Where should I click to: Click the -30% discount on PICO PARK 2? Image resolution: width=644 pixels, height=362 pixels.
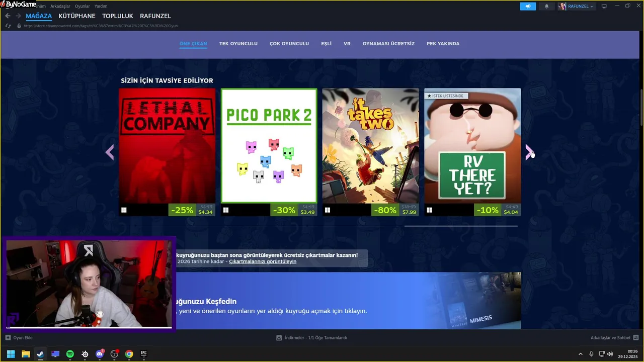[284, 210]
